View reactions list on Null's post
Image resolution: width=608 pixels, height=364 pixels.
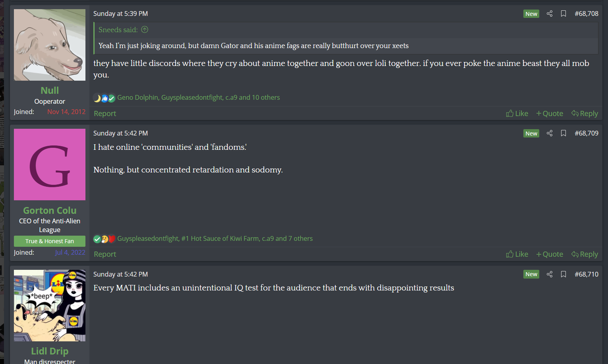[x=198, y=98]
